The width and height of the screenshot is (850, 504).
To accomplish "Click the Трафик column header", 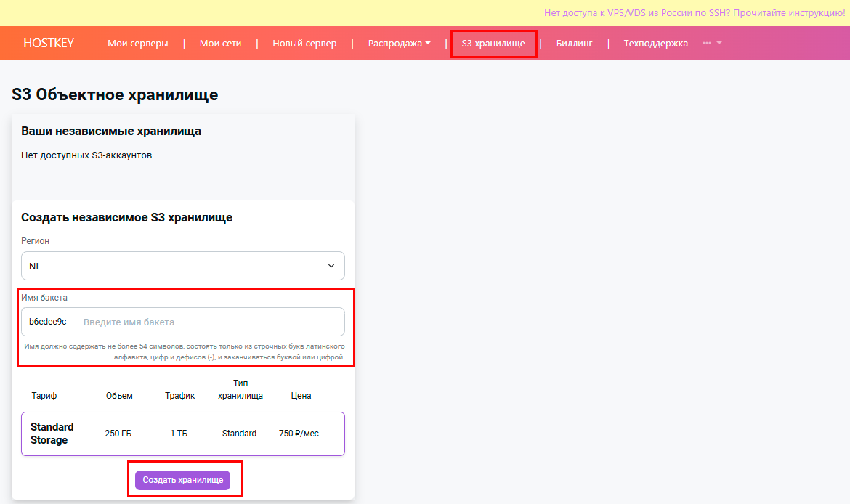I will point(180,396).
